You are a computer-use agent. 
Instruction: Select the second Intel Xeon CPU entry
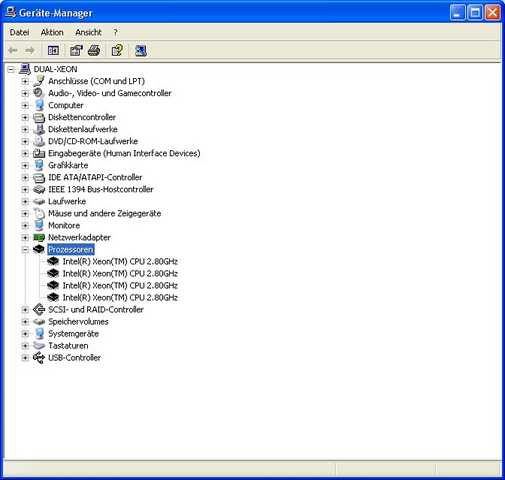[x=120, y=274]
